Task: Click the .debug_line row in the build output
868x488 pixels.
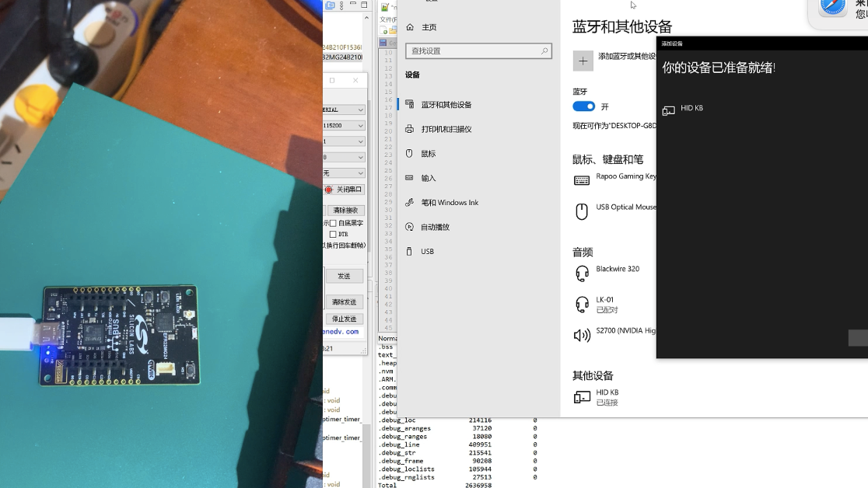Action: click(x=457, y=444)
